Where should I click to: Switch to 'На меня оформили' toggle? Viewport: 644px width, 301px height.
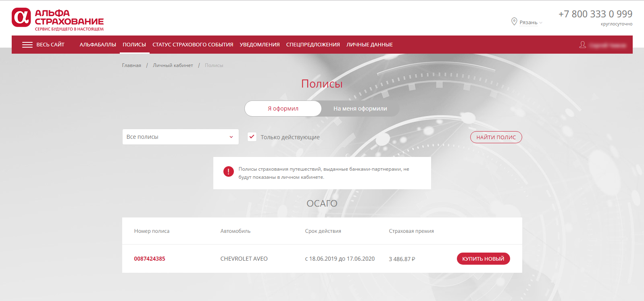tap(360, 109)
